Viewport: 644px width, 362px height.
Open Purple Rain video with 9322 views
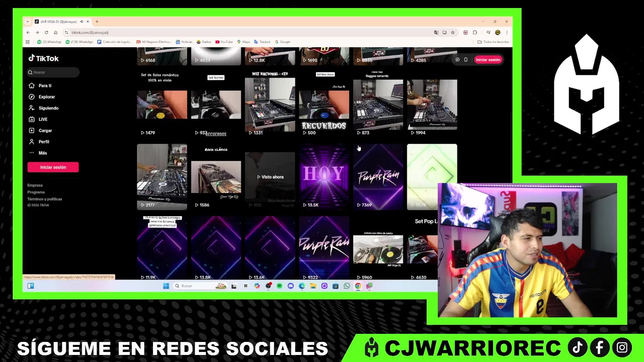pos(324,248)
